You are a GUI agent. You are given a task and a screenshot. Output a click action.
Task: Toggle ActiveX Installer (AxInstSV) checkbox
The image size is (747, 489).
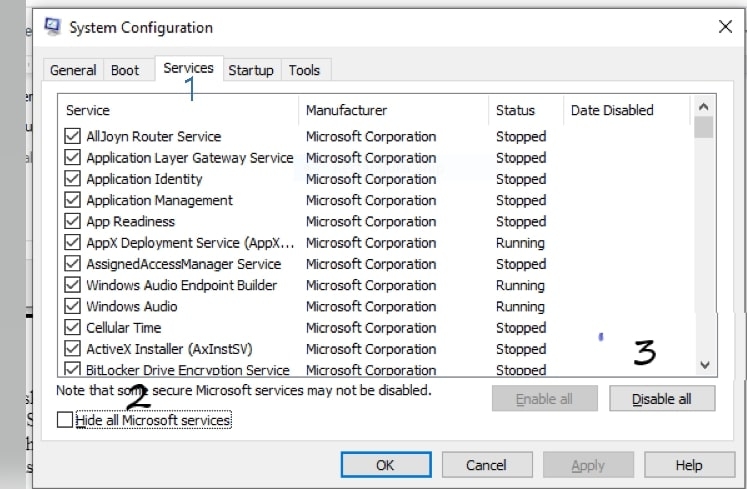[x=72, y=349]
